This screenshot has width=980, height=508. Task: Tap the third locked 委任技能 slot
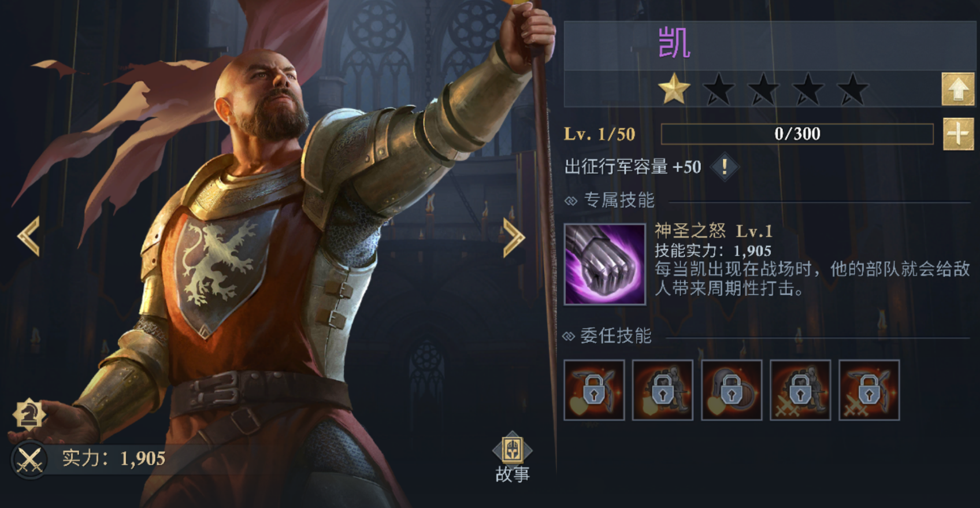click(732, 390)
